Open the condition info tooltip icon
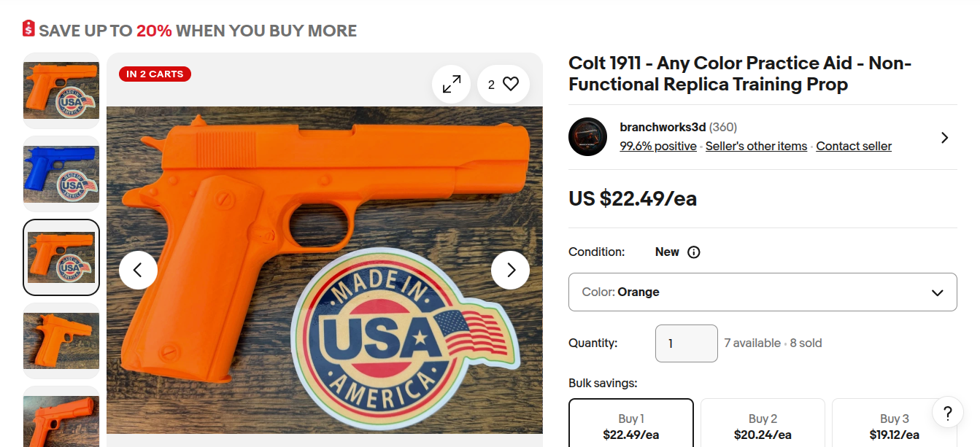This screenshot has width=980, height=447. pos(694,252)
